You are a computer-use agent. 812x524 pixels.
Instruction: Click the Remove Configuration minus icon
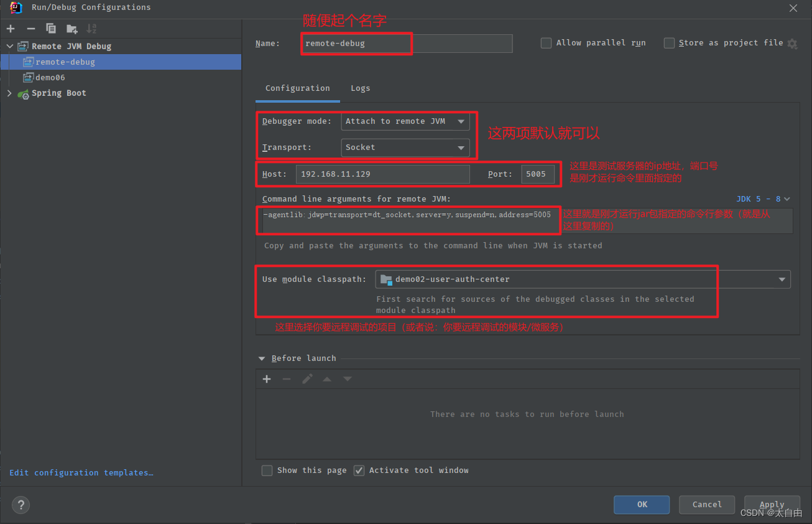[30, 29]
